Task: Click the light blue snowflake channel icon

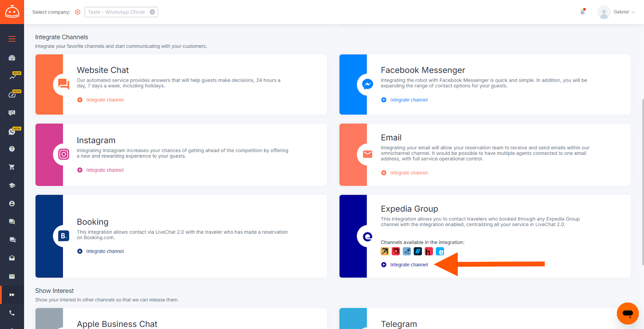Action: (407, 251)
